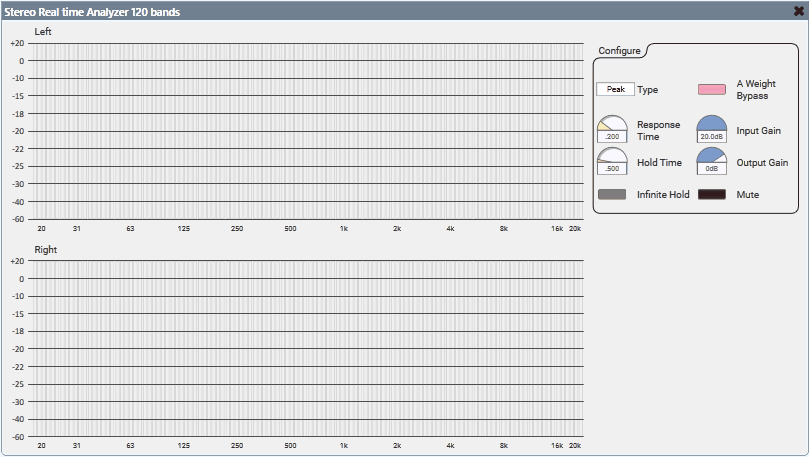The width and height of the screenshot is (809, 457).
Task: Enable the Infinite Hold toggle
Action: (612, 194)
